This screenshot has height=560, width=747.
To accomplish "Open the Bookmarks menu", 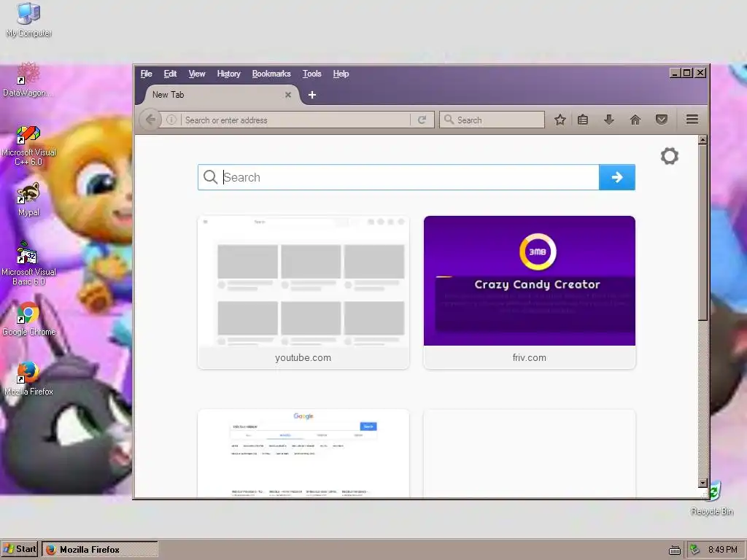I will point(271,74).
